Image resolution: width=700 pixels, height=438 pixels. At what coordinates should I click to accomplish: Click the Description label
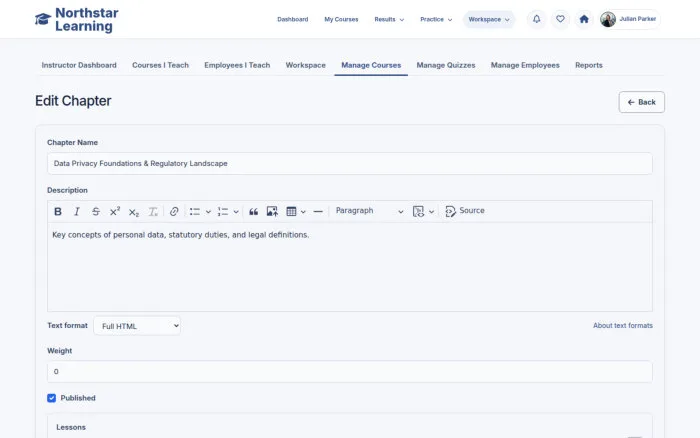click(x=67, y=190)
